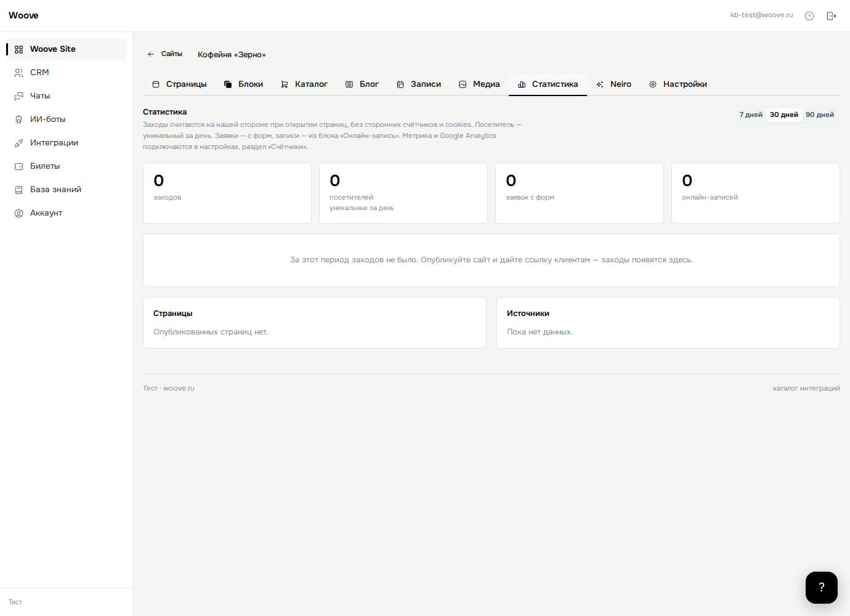Click the Опубликованных страниц нет text
850x616 pixels.
211,332
